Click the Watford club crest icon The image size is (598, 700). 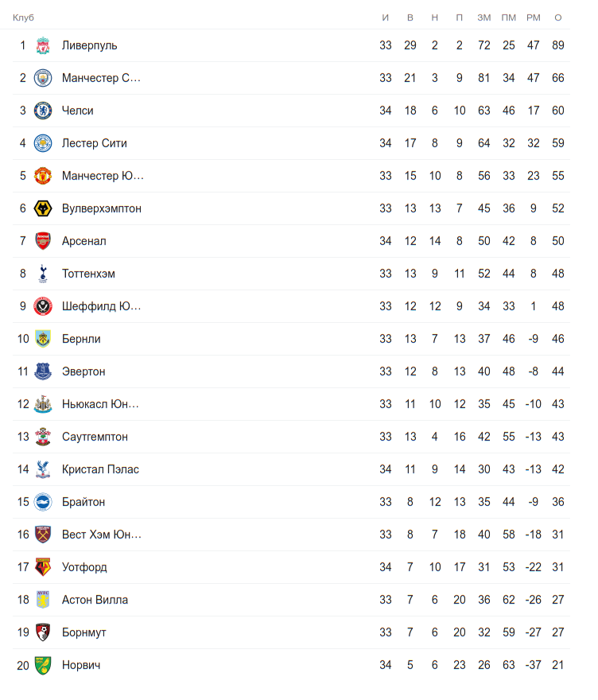click(x=43, y=567)
